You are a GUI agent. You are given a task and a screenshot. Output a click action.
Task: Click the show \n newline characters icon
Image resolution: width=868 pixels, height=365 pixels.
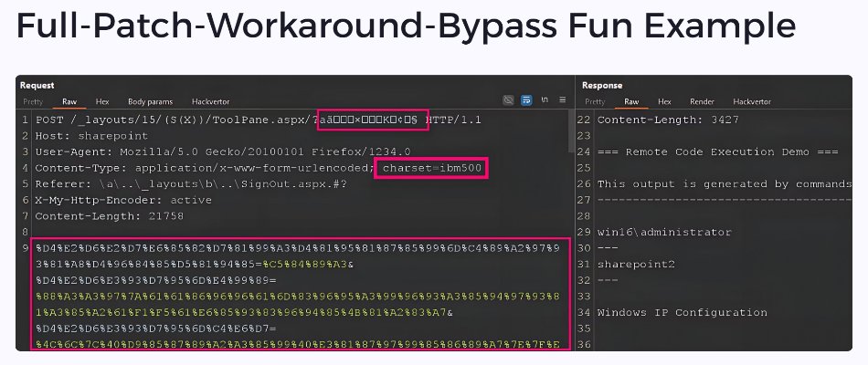coord(545,100)
